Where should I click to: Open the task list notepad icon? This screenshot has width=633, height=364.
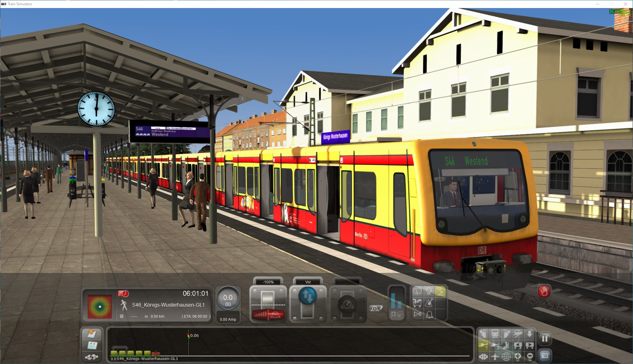[x=92, y=345]
